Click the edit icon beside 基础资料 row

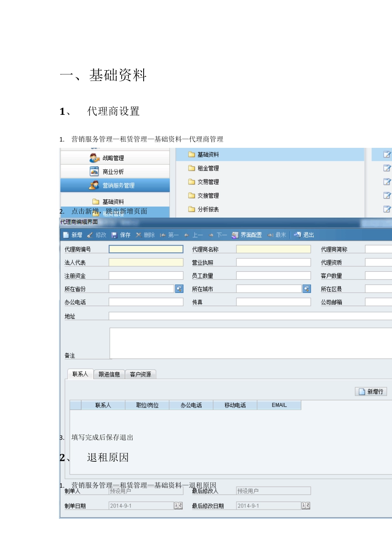click(x=387, y=154)
